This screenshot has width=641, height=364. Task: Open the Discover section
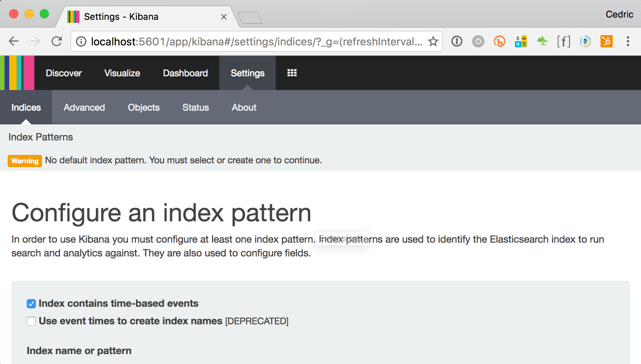pyautogui.click(x=64, y=73)
